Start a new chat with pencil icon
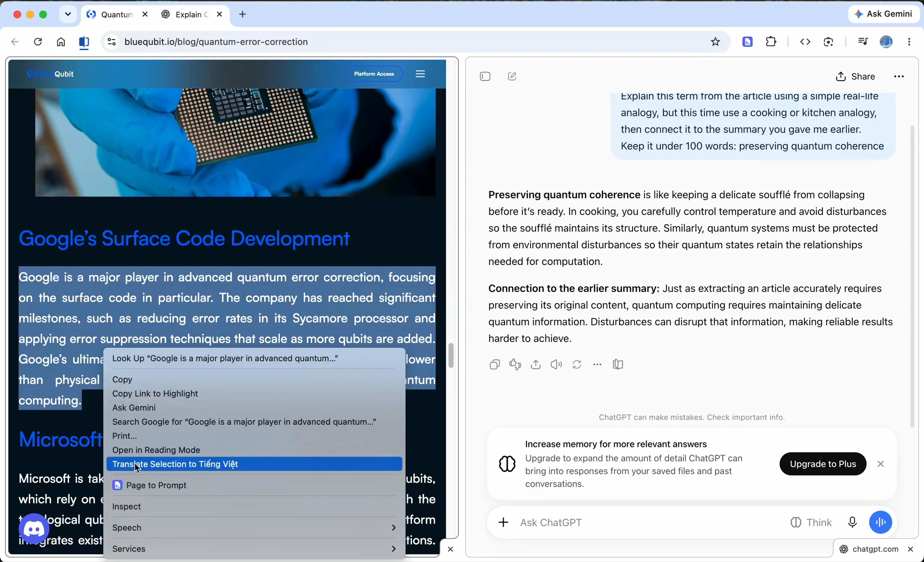 [512, 76]
